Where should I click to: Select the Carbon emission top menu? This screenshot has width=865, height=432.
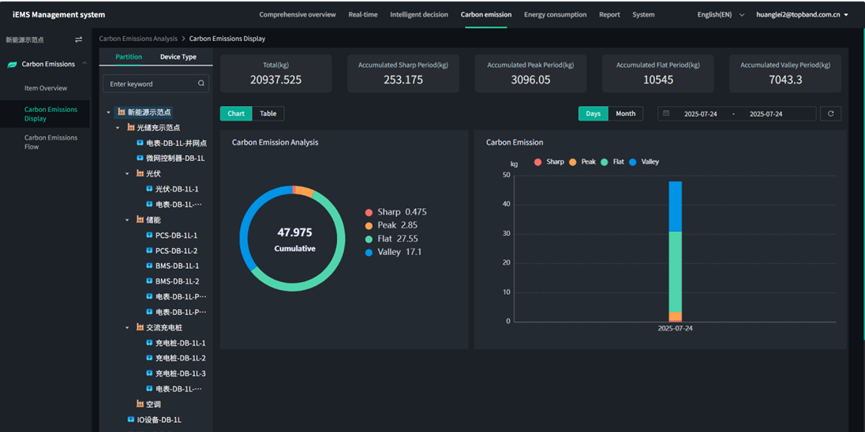coord(486,15)
